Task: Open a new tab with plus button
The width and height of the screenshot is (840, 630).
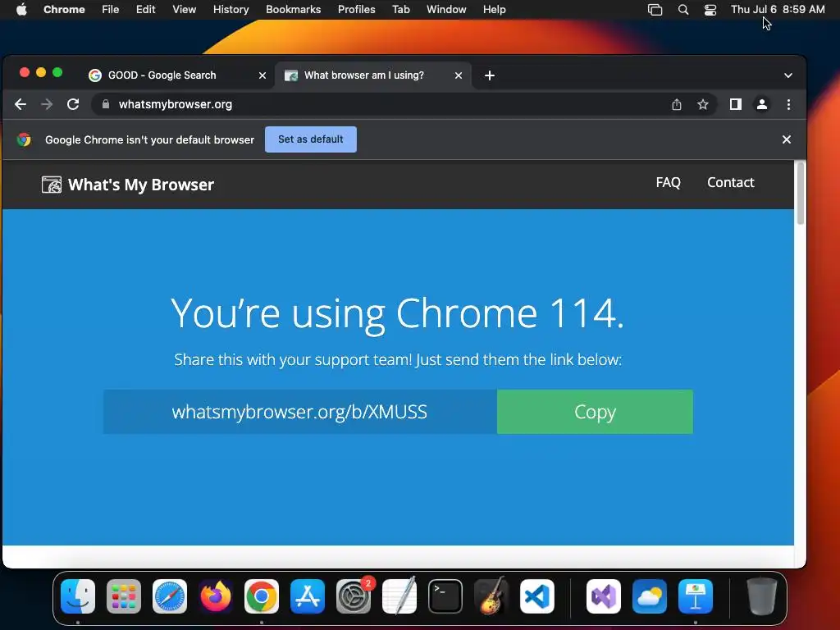Action: [x=490, y=75]
